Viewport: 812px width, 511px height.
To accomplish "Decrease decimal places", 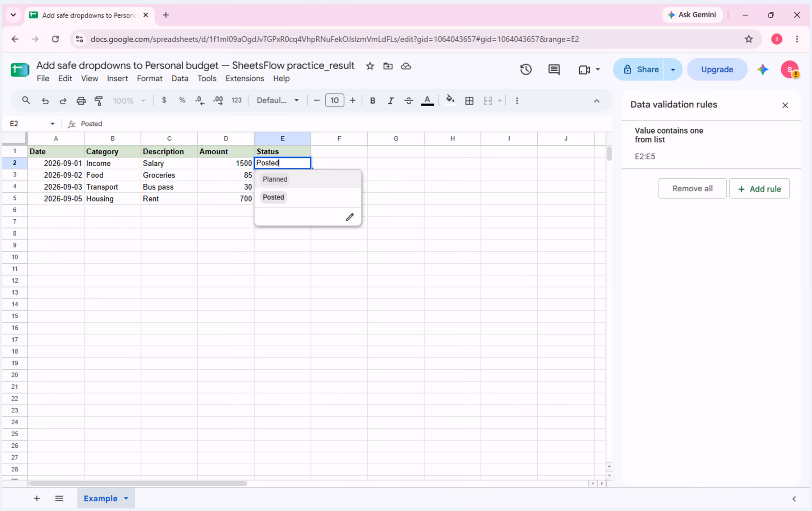I will [x=200, y=100].
